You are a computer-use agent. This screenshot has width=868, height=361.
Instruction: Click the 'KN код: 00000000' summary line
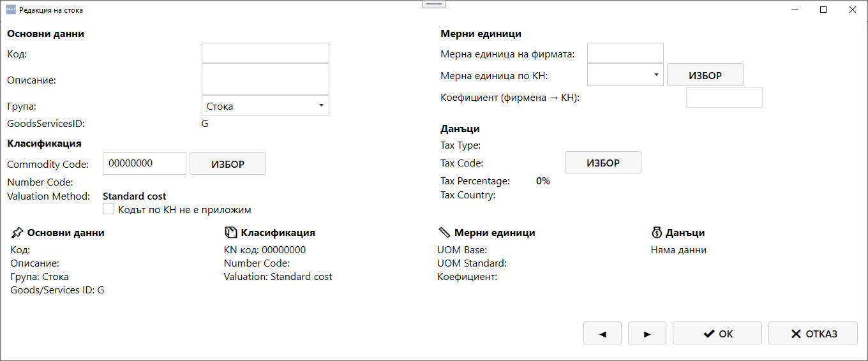pos(265,250)
